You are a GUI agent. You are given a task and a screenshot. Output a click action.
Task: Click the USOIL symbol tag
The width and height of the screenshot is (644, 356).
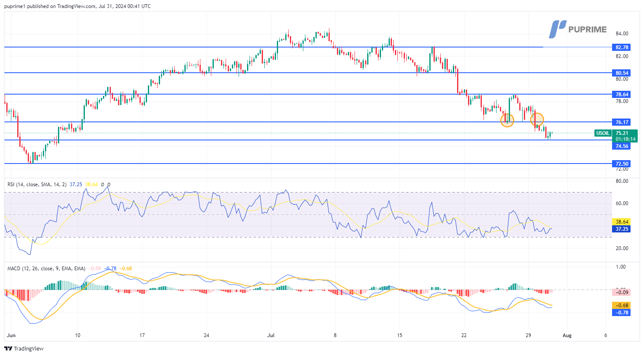tap(603, 133)
